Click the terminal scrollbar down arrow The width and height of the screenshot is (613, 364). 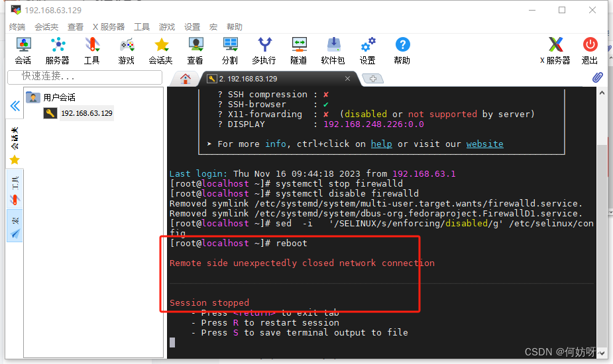[x=602, y=353]
